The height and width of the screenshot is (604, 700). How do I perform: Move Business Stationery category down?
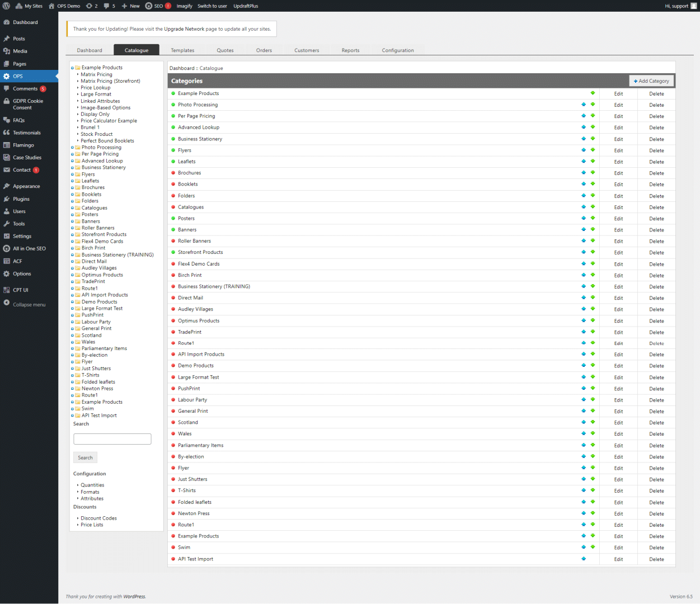click(593, 139)
